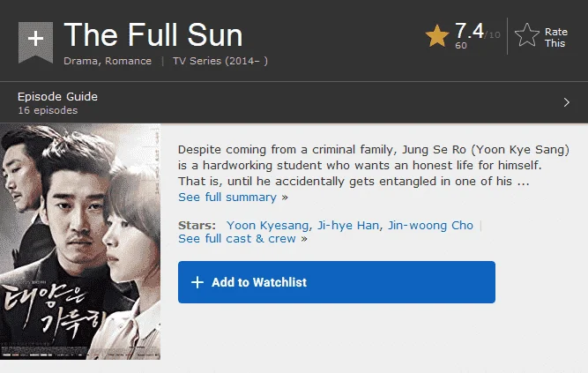Click the Add to Watchlist button
Viewport: 588px width, 373px height.
(x=337, y=282)
